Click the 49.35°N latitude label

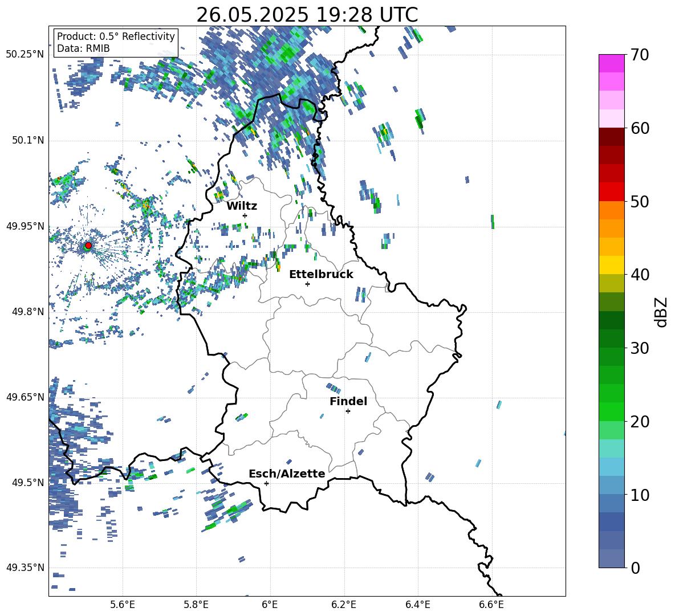click(x=25, y=568)
